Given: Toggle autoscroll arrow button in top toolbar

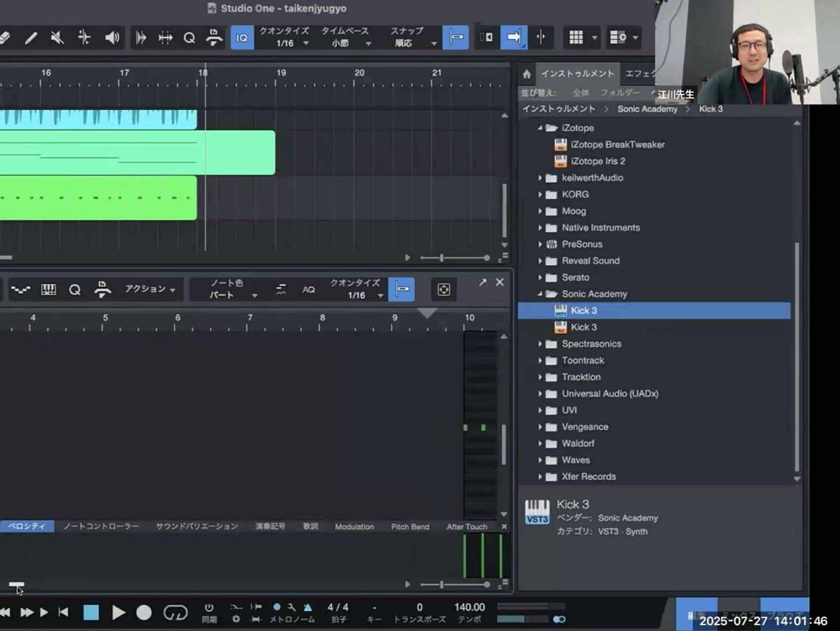Looking at the screenshot, I should tap(513, 38).
